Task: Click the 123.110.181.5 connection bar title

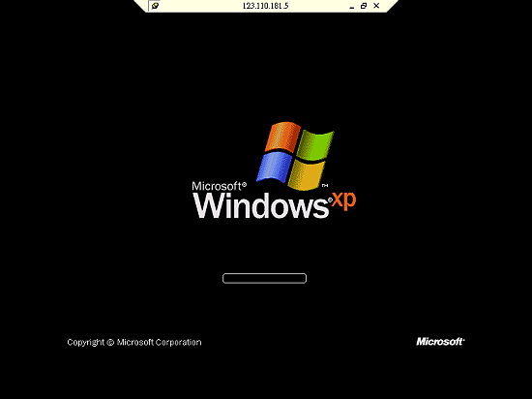Action: coord(265,6)
